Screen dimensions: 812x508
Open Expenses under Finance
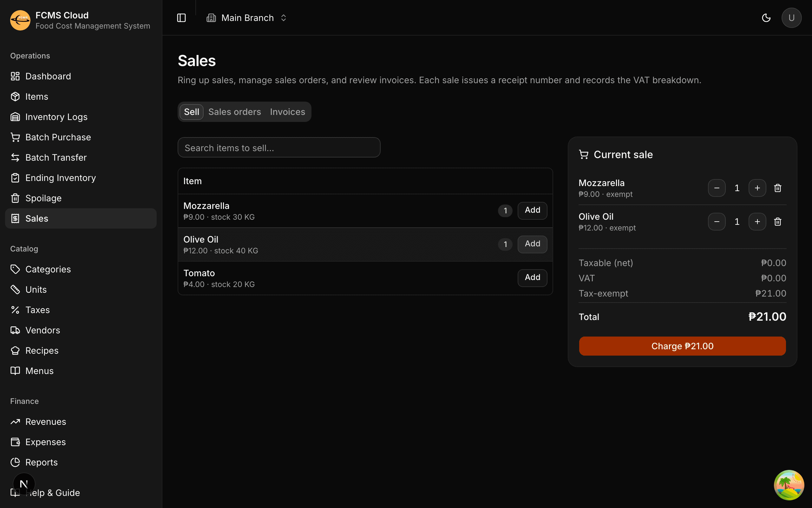(x=81, y=442)
